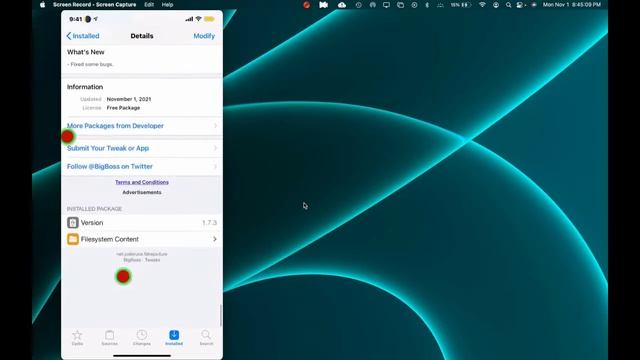
Task: Click the iPhone battery indicator
Action: [x=209, y=19]
